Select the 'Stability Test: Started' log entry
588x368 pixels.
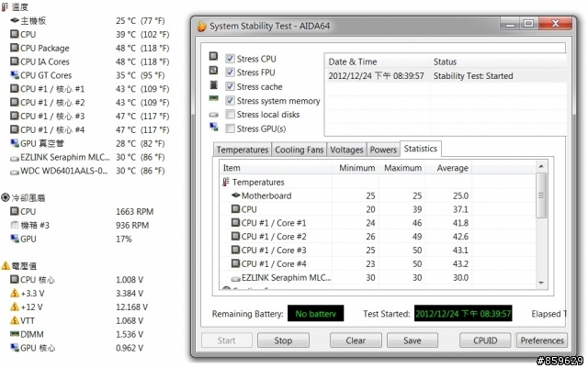(446, 75)
